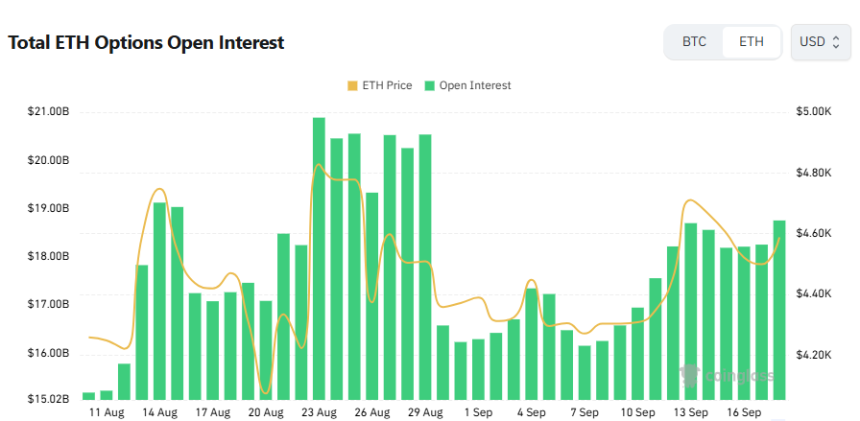Click the 13 Sep open interest bar
The image size is (860, 421).
(691, 311)
